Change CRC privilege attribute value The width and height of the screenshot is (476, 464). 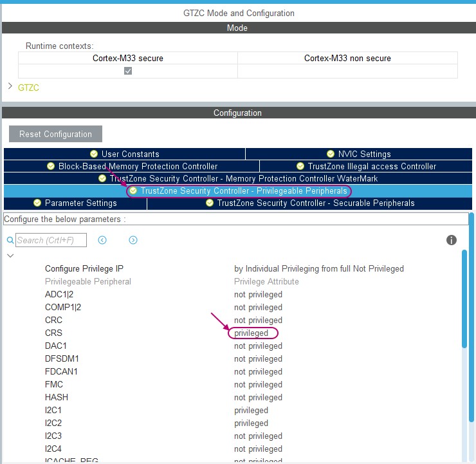258,320
